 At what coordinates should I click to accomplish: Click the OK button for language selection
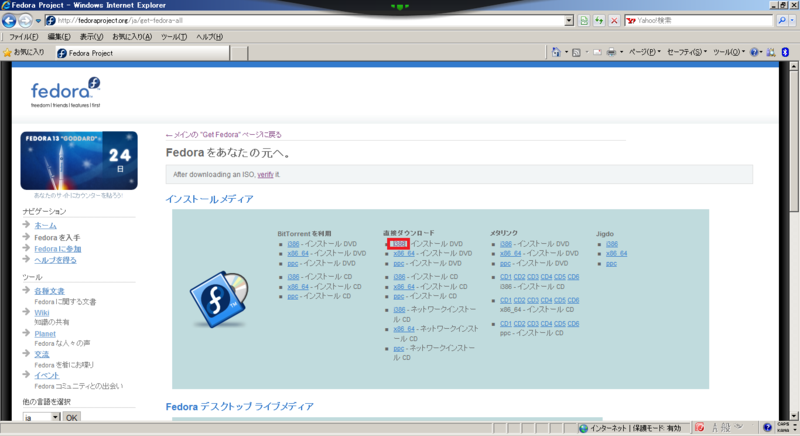71,418
